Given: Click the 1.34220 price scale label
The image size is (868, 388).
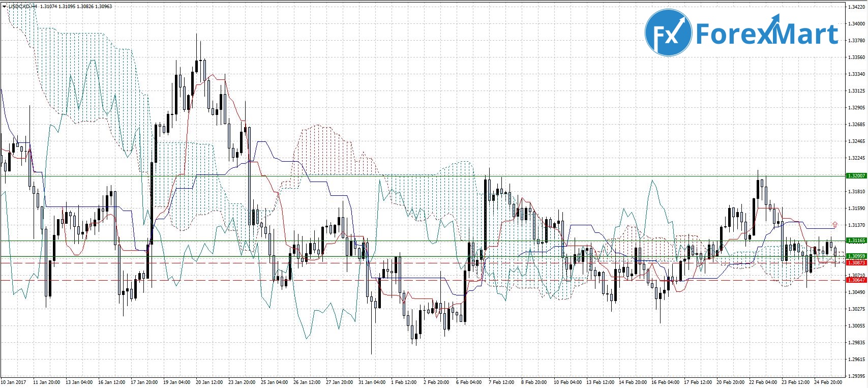Looking at the screenshot, I should point(856,7).
